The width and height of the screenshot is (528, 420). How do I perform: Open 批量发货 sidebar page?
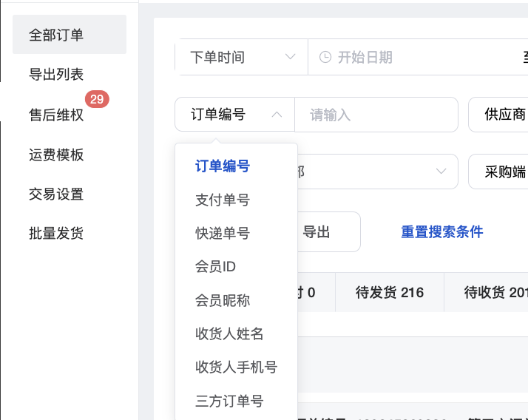tap(56, 234)
